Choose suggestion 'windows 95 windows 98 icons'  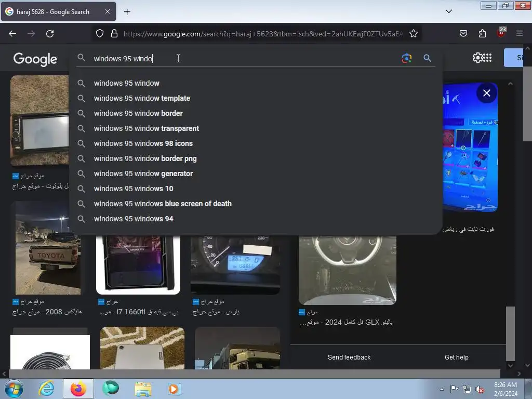tap(256, 143)
